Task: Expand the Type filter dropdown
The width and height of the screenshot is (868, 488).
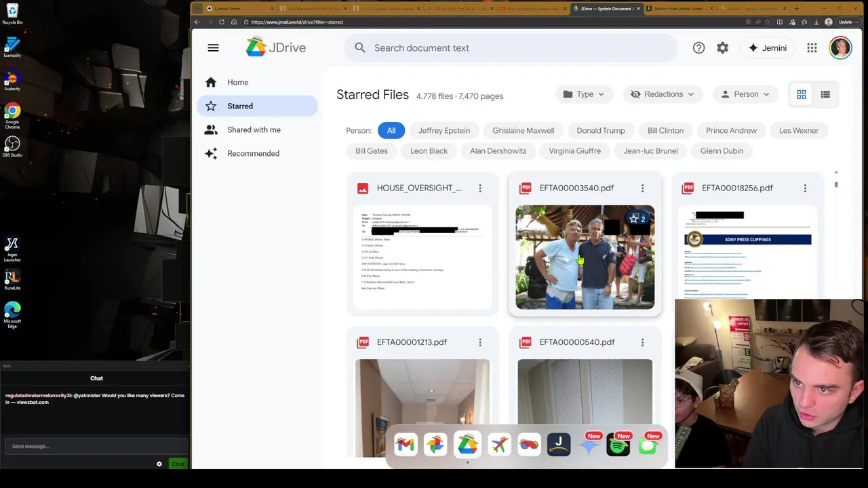Action: (x=585, y=94)
